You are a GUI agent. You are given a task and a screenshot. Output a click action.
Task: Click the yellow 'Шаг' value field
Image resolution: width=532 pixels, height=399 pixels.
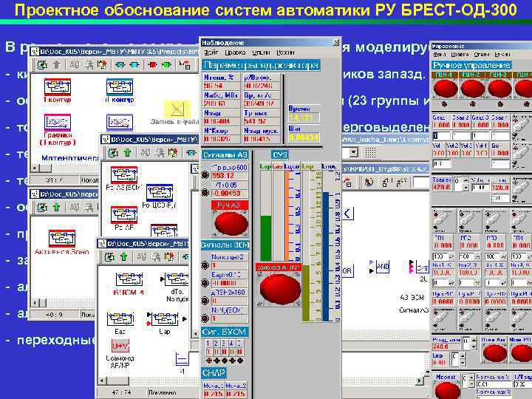(304, 137)
